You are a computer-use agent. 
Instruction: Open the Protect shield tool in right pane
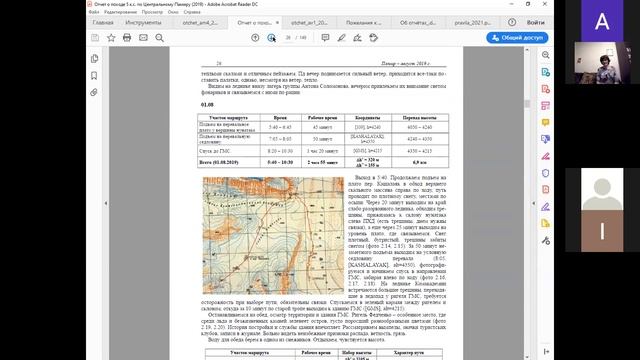pyautogui.click(x=546, y=173)
